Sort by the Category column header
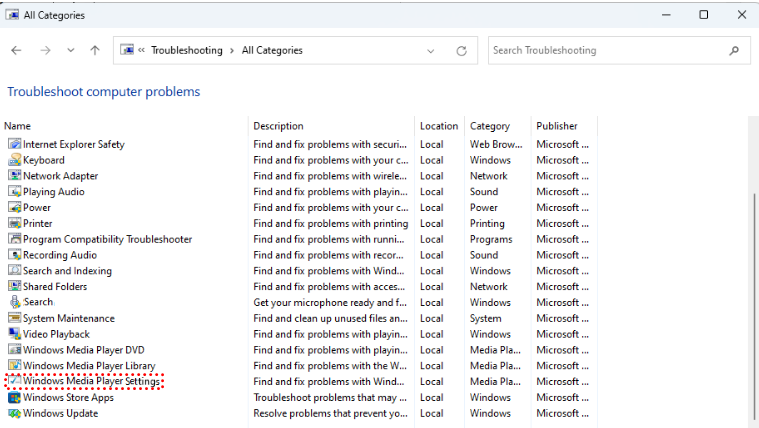 coord(490,126)
